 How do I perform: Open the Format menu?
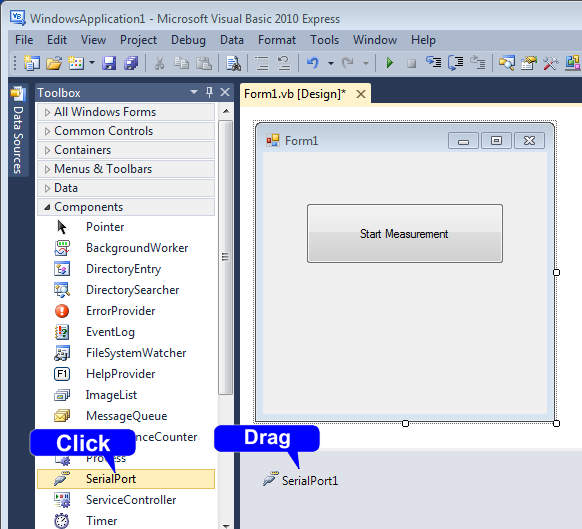[277, 40]
